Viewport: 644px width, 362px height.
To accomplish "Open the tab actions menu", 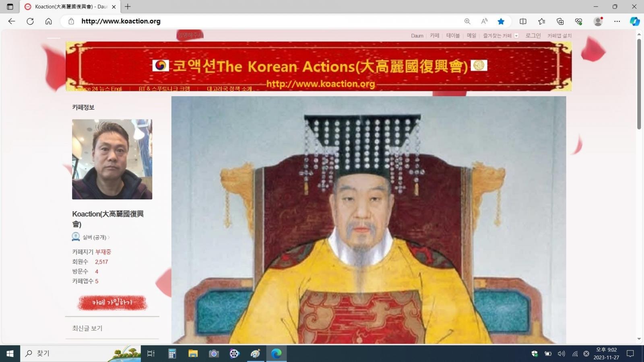I will [10, 7].
